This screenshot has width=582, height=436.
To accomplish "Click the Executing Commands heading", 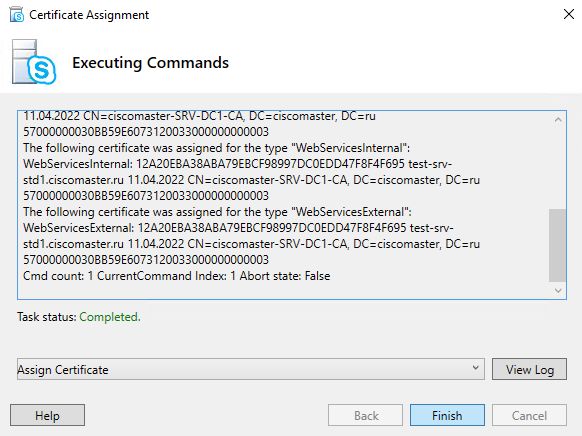I will 150,63.
